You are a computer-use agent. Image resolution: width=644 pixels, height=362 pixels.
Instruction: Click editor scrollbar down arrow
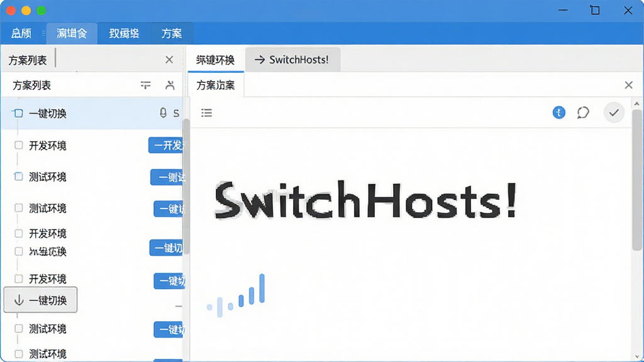[x=637, y=357]
